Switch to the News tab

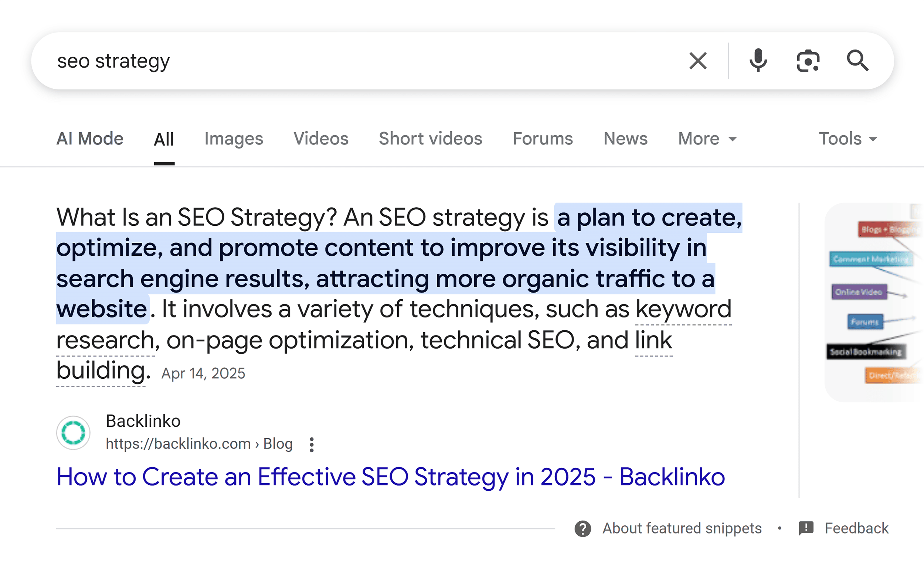pos(625,138)
